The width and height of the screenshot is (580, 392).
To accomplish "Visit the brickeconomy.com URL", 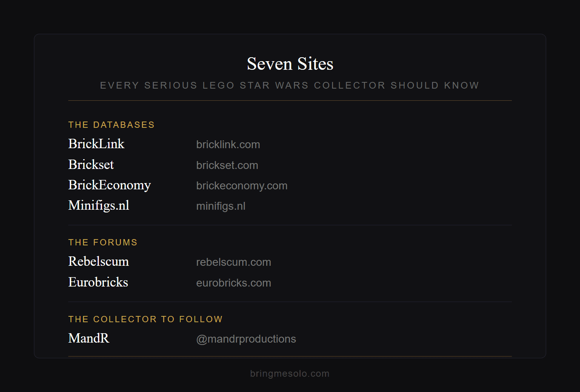I will 242,186.
